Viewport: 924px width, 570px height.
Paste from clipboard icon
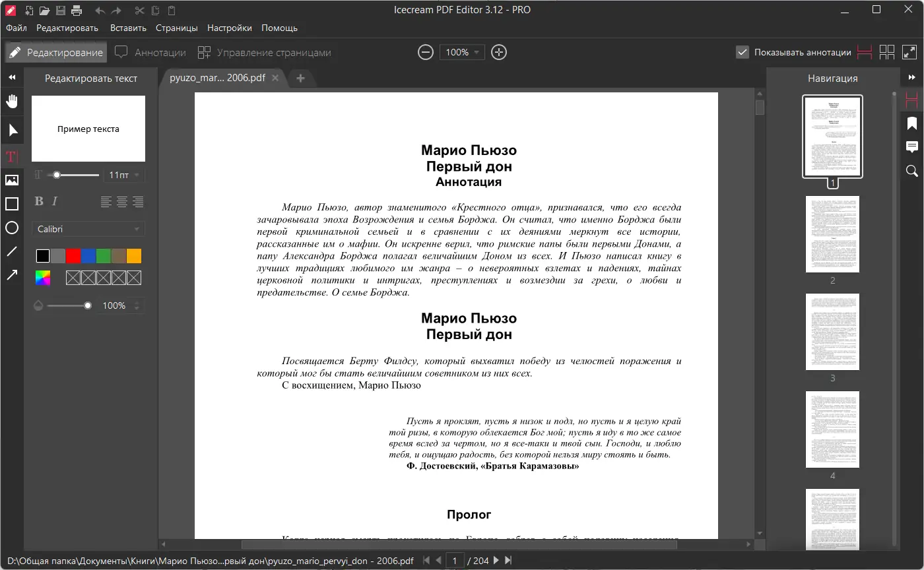(x=172, y=11)
